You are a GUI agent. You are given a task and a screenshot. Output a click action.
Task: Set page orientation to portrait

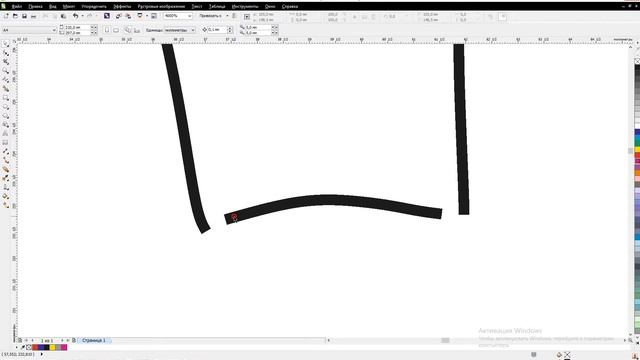tap(107, 30)
